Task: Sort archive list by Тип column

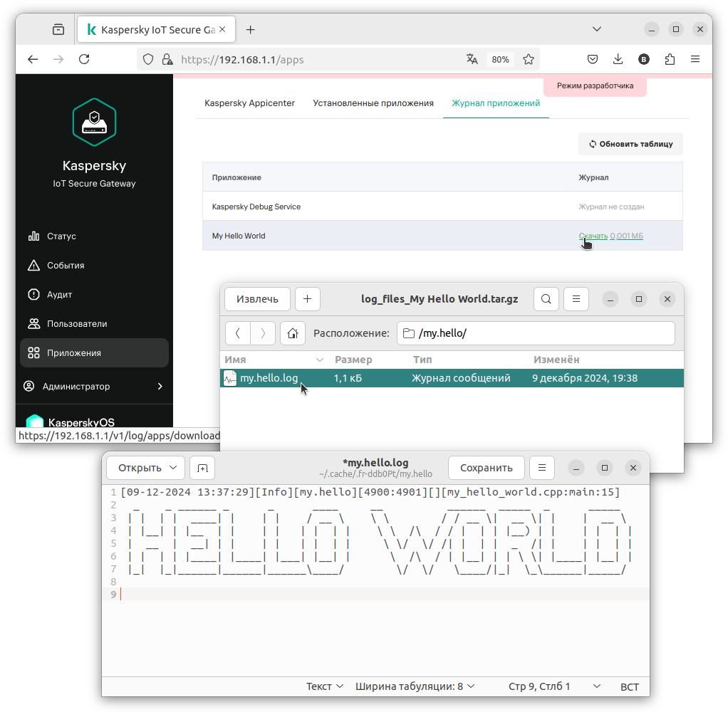Action: pyautogui.click(x=469, y=360)
